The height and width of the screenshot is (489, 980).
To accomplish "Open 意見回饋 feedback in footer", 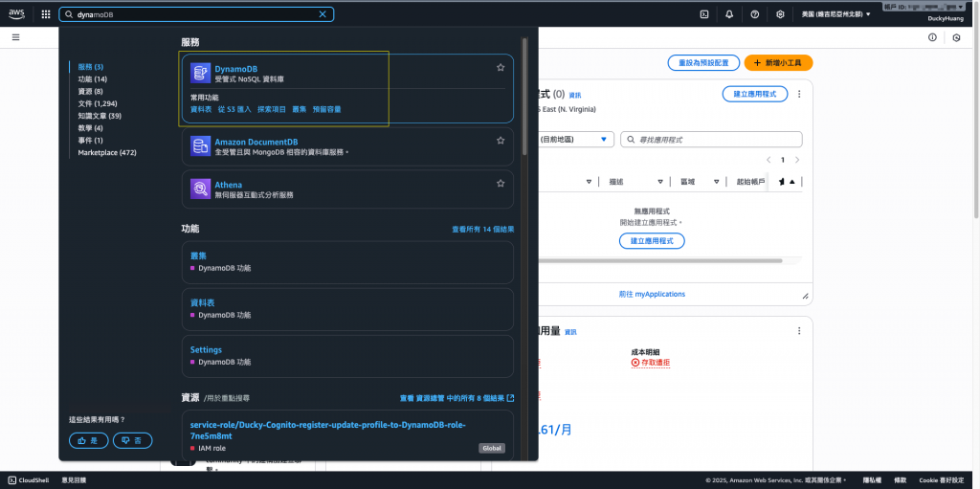I will point(74,480).
